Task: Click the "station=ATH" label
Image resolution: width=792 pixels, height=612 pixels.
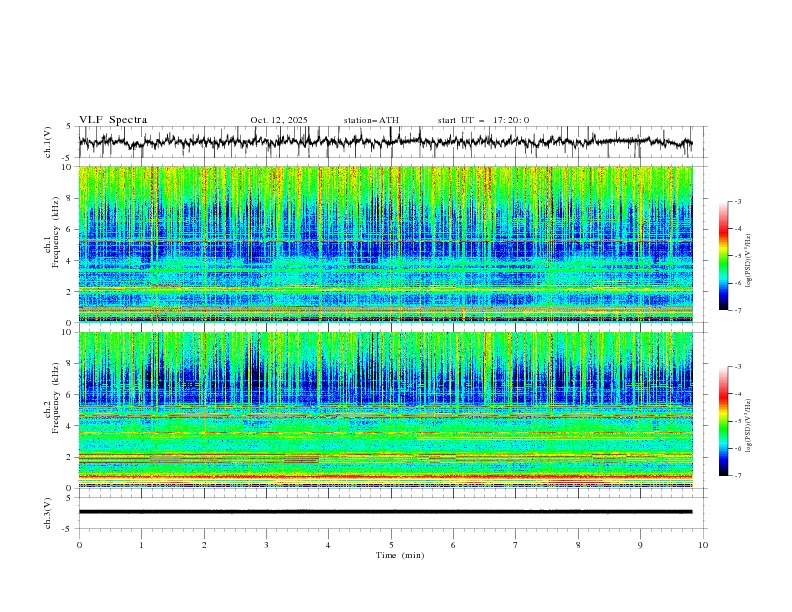Action: tap(371, 120)
